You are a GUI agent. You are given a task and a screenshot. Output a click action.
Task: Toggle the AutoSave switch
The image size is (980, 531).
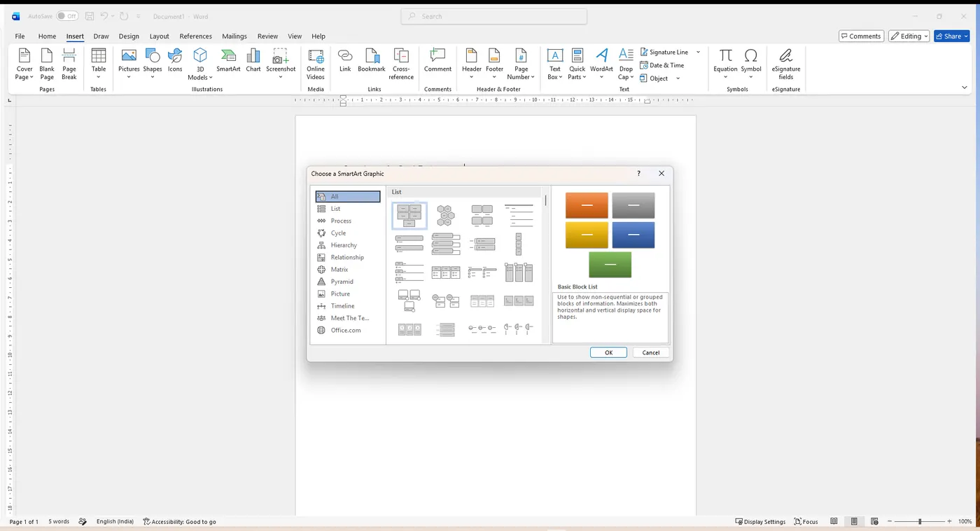click(x=67, y=16)
